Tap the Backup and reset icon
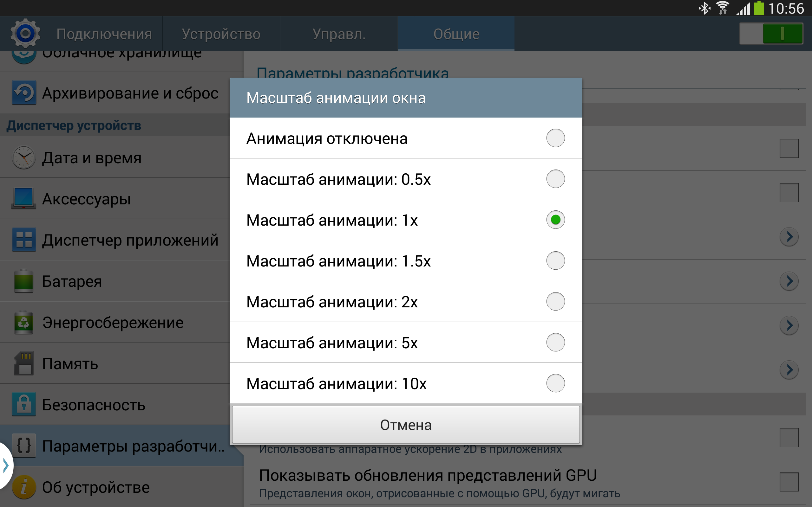 click(x=24, y=93)
